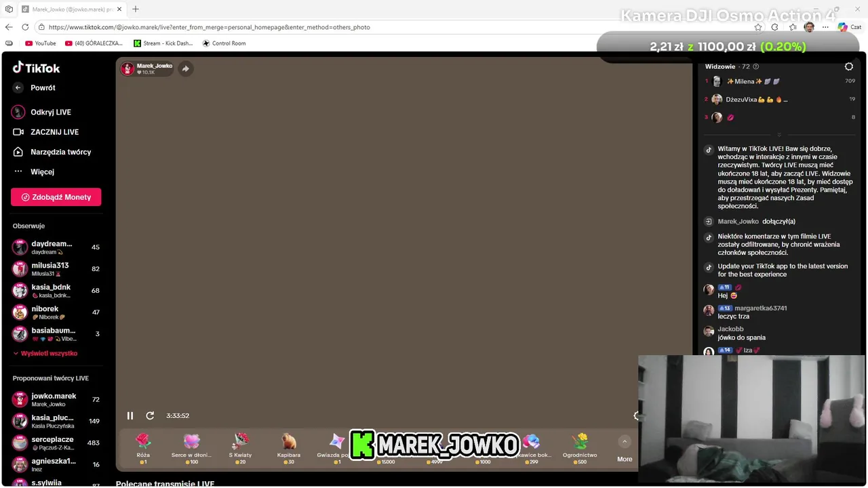Viewport: 868px width, 488px height.
Task: Refresh the browser page
Action: [x=25, y=27]
